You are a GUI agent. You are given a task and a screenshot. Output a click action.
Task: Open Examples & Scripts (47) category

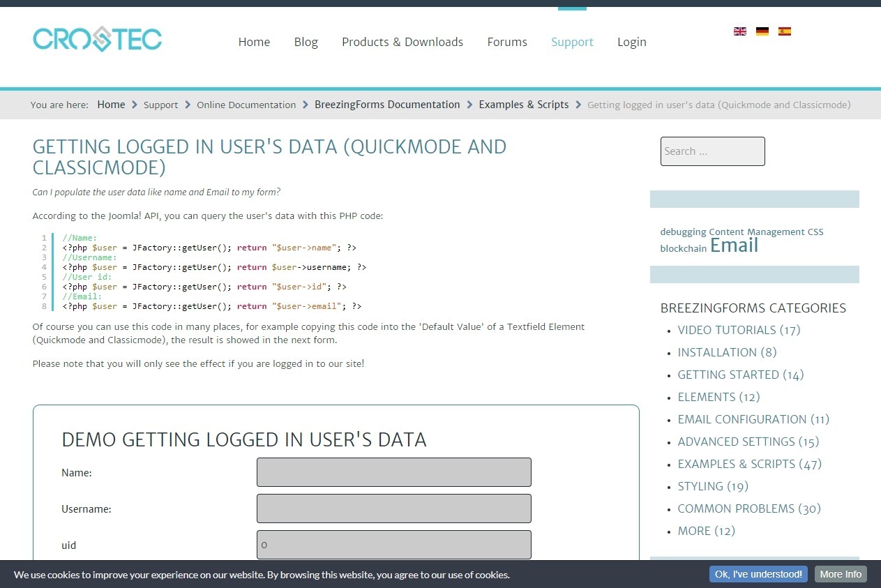click(x=750, y=464)
